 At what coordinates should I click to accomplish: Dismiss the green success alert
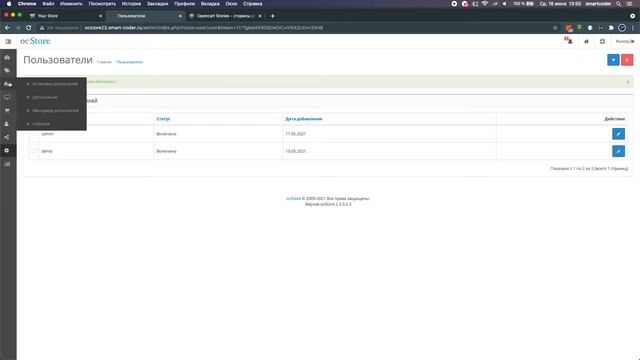coord(628,82)
